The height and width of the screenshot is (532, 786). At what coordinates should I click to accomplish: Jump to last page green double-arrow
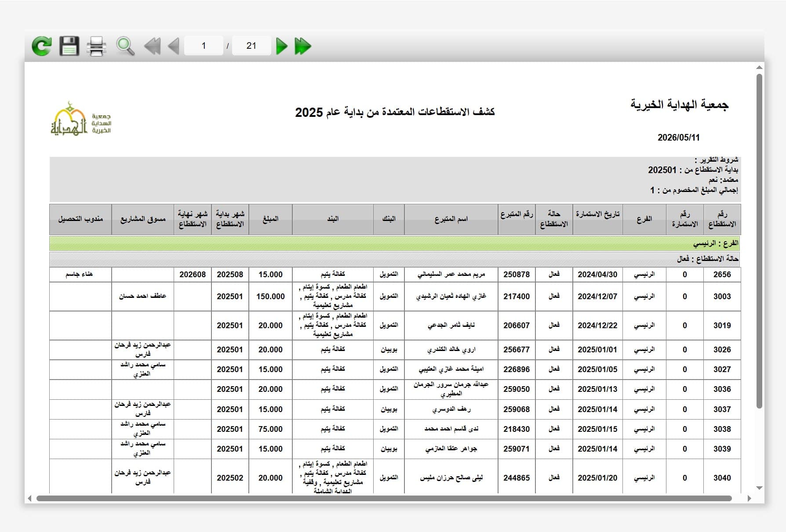(302, 46)
